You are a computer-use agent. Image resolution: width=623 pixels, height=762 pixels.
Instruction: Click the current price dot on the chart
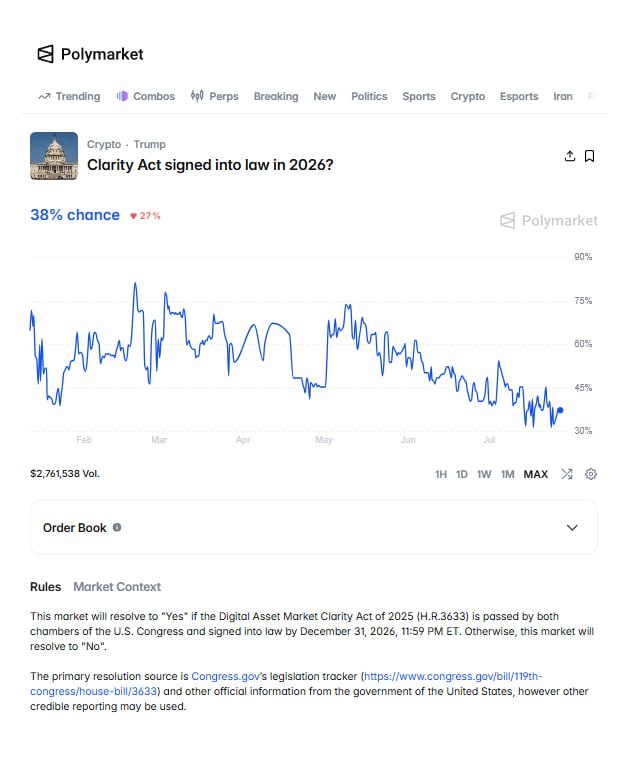[560, 410]
